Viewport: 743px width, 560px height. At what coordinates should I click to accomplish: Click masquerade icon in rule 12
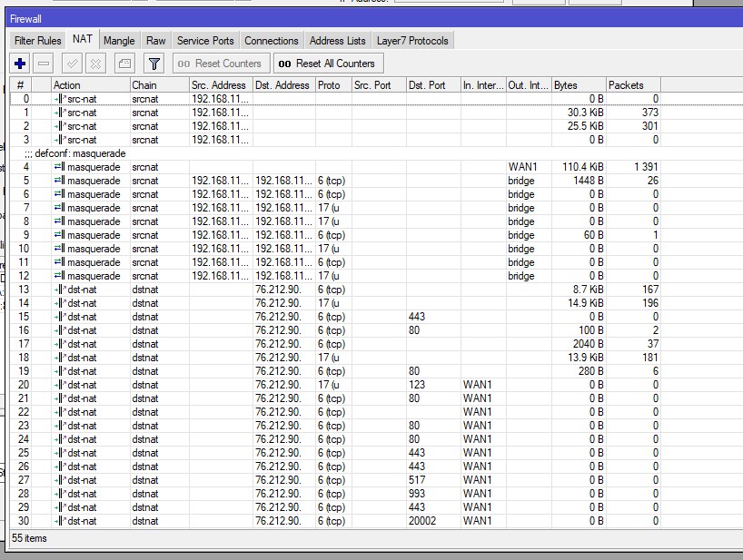[x=60, y=276]
